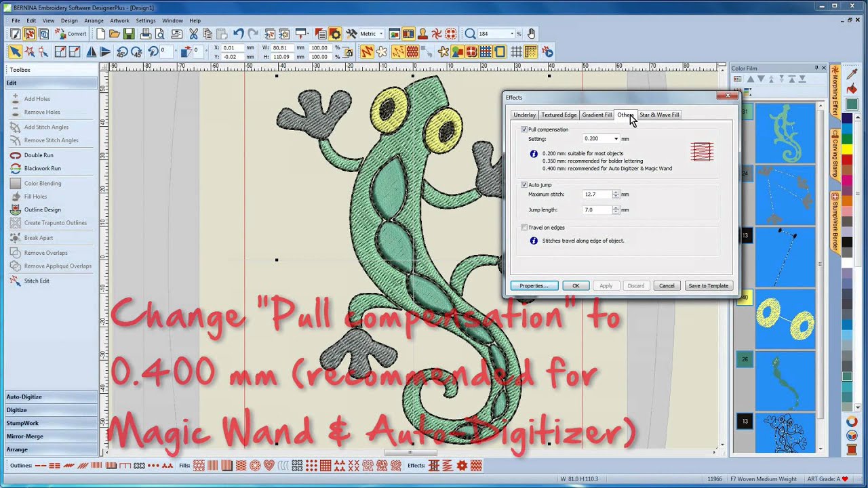868x488 pixels.
Task: Switch to the Star & Wave Fill tab
Action: pos(659,115)
